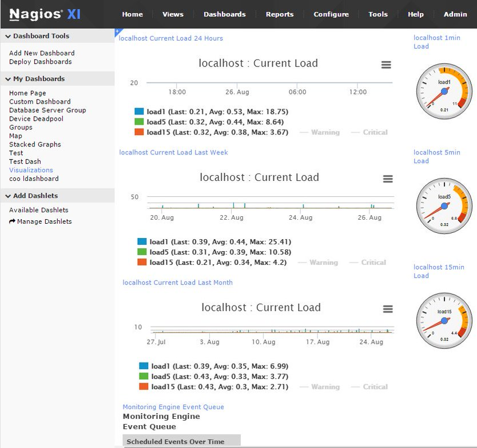Viewport: 477px width, 448px height.
Task: Click the green load5 swatch in Last Week legend
Action: tap(142, 252)
